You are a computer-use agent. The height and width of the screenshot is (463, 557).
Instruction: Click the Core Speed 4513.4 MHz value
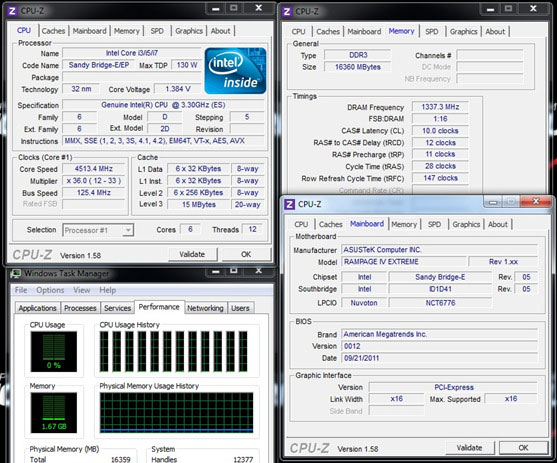point(94,169)
